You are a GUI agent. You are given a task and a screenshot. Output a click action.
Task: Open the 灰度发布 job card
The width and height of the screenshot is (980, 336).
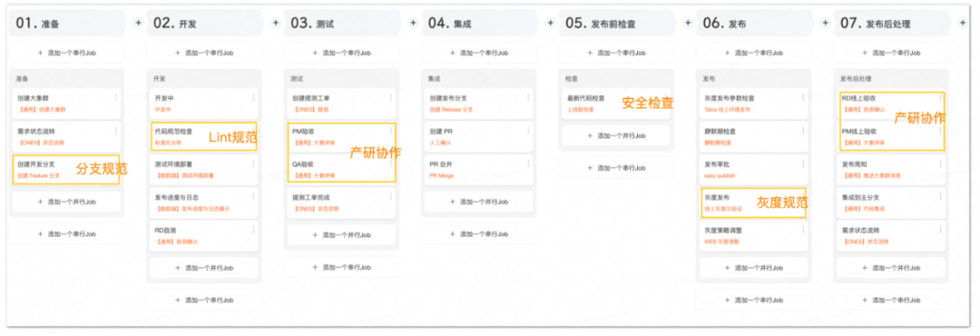(753, 203)
